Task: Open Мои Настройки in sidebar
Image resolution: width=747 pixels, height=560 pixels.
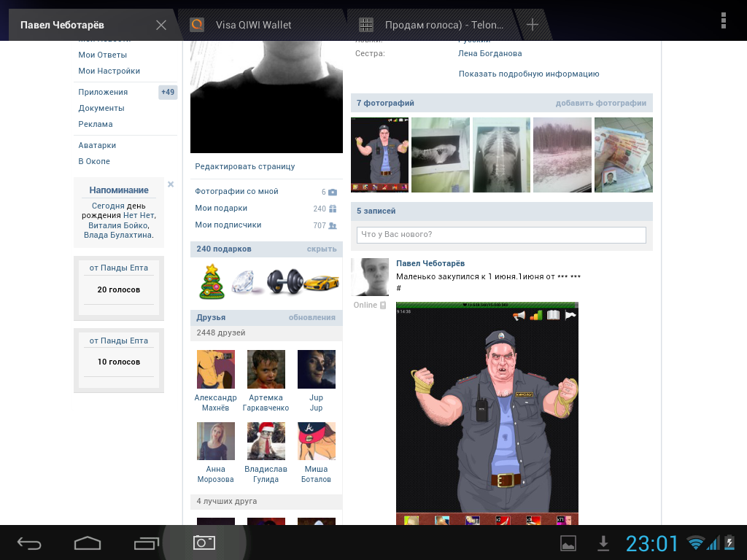Action: 109,71
